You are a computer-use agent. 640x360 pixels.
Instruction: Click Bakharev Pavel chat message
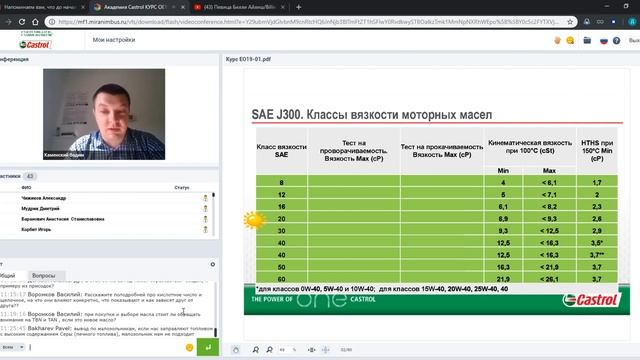[x=107, y=331]
